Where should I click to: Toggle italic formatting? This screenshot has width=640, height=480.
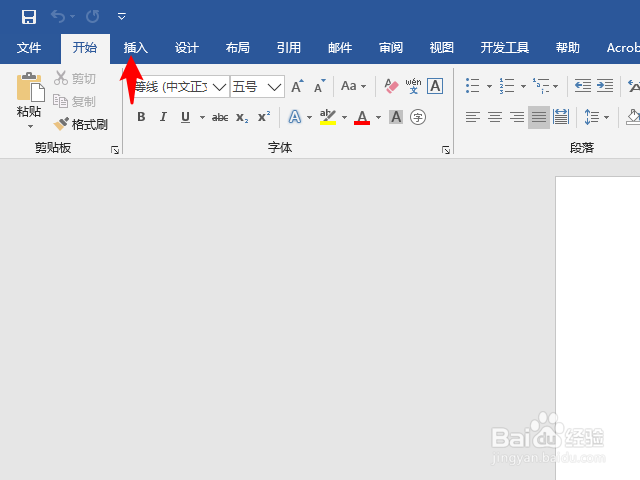(x=163, y=117)
